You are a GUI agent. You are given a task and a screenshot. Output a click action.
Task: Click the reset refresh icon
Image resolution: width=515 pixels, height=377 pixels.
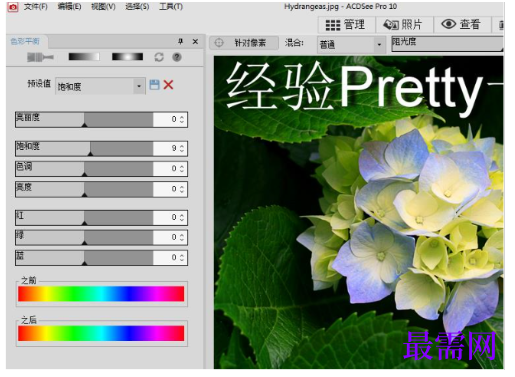point(159,57)
